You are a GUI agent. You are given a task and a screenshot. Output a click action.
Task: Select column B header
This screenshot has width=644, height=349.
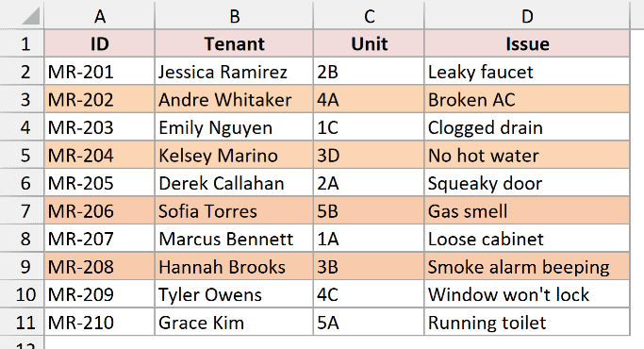[234, 15]
